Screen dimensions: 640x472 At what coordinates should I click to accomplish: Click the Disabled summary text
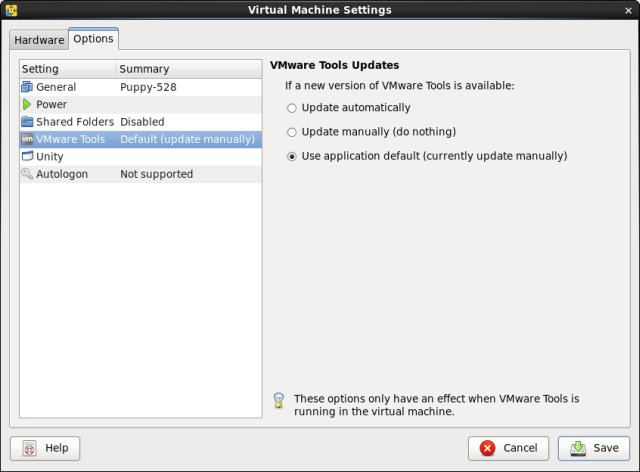(x=142, y=122)
